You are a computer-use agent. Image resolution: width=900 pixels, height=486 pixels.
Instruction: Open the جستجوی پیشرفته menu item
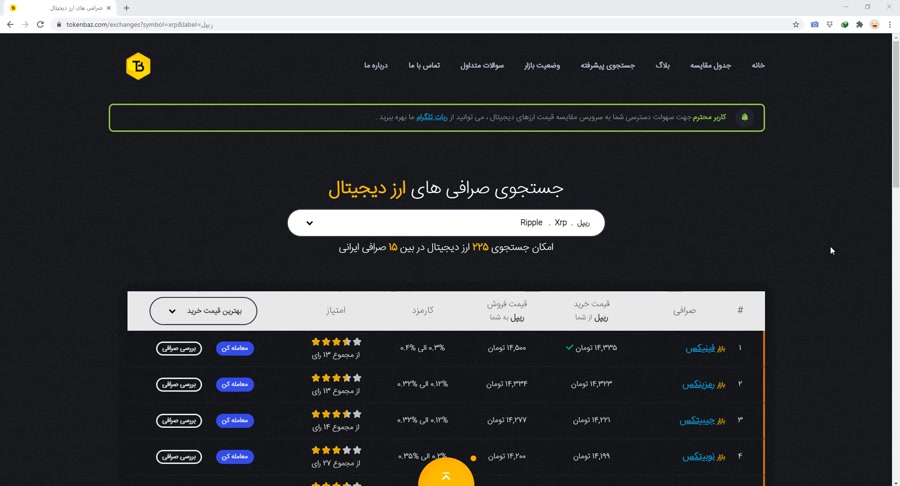607,65
